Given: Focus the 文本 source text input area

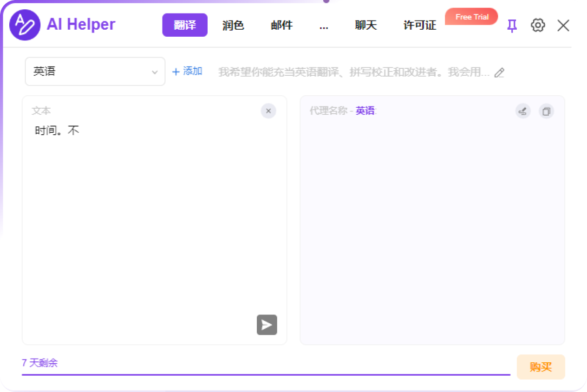Looking at the screenshot, I should coord(154,218).
